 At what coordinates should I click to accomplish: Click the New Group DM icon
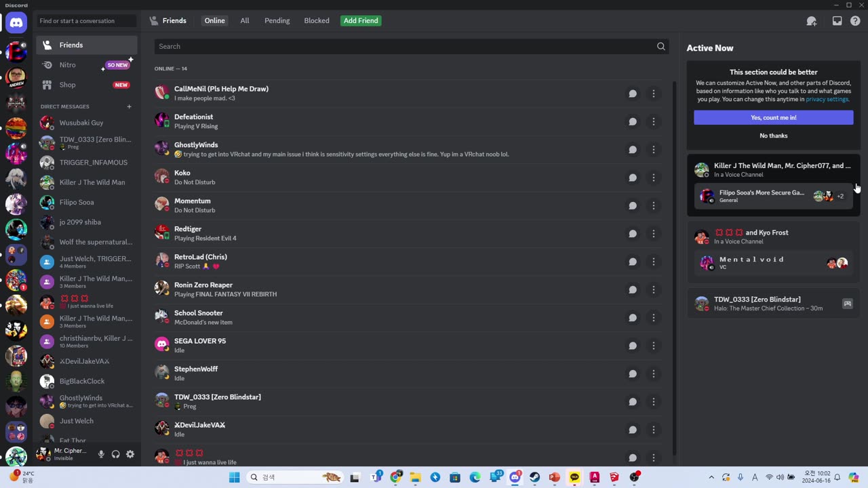tap(811, 21)
